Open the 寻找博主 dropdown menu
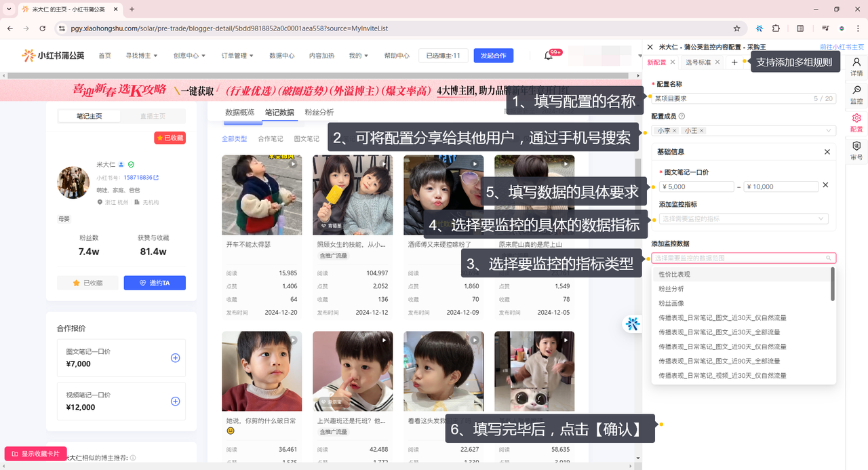Screen dimensions: 868x470 (x=141, y=56)
